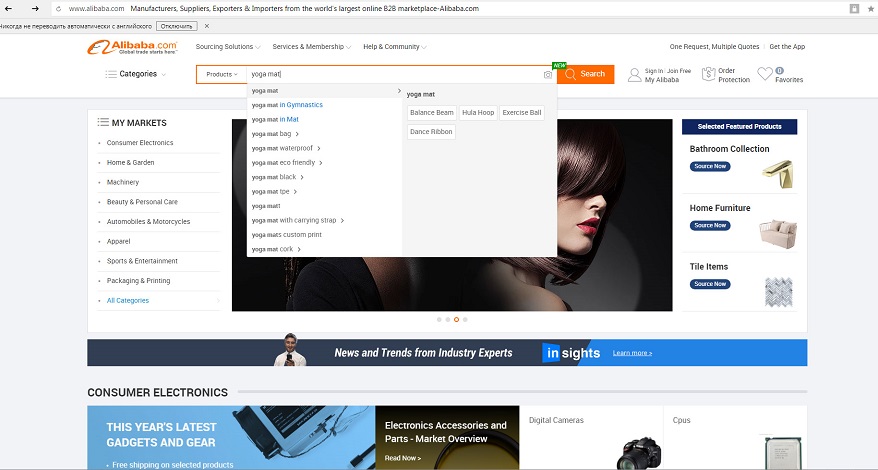Screen dimensions: 878x470
Task: Click the My Alibaba user icon
Action: 634,75
